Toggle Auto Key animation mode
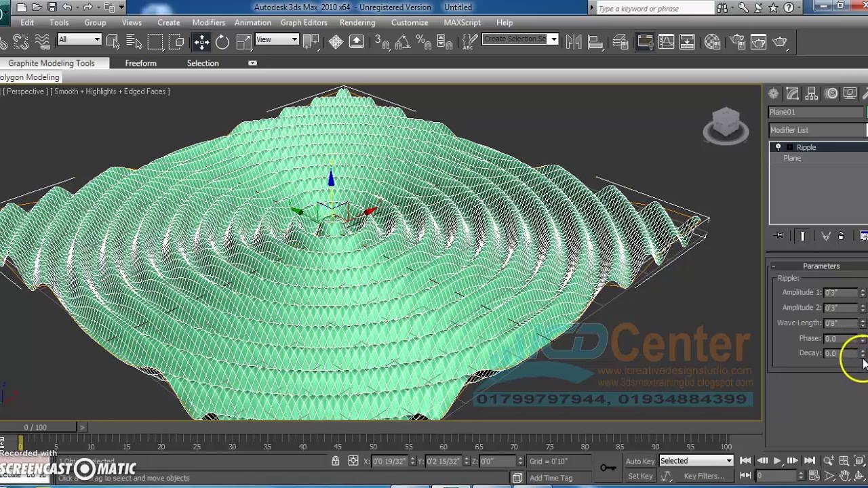 point(640,461)
